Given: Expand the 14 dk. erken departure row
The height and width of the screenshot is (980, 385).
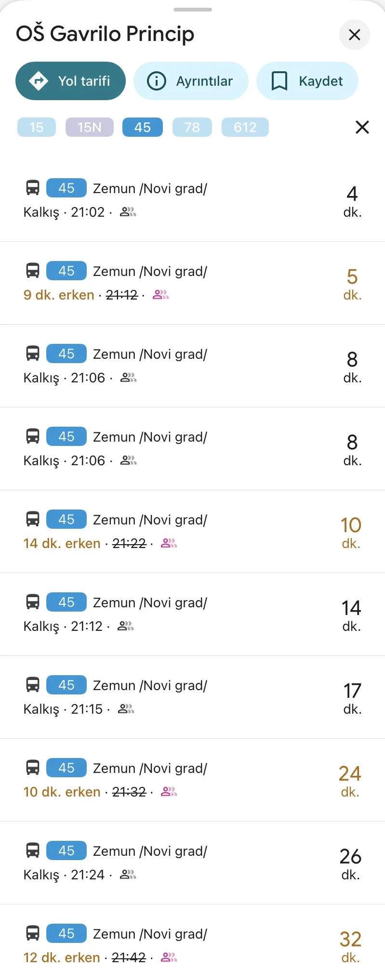Looking at the screenshot, I should pyautogui.click(x=193, y=531).
